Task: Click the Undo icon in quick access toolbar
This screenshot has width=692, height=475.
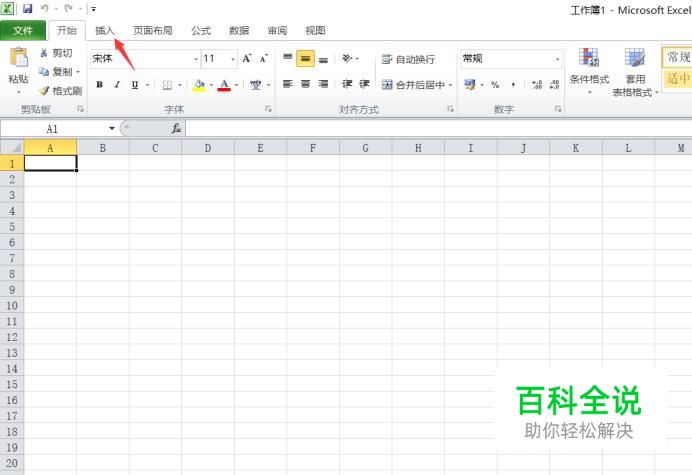Action: 45,8
